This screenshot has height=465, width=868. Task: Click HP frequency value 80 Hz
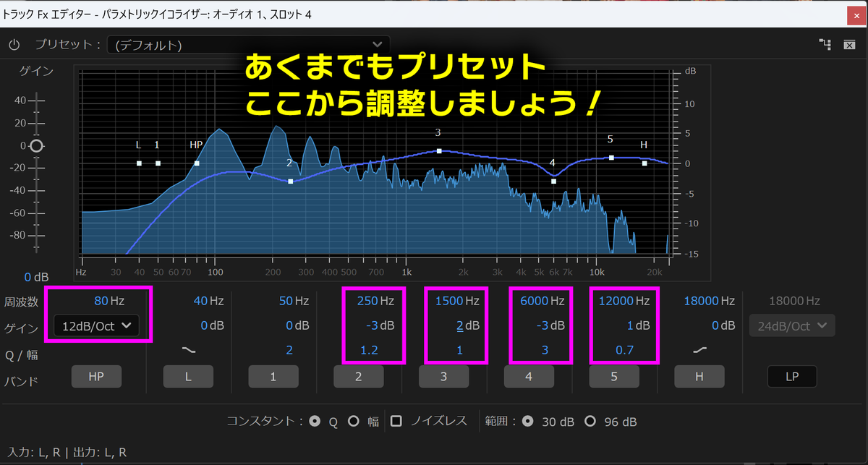[109, 300]
